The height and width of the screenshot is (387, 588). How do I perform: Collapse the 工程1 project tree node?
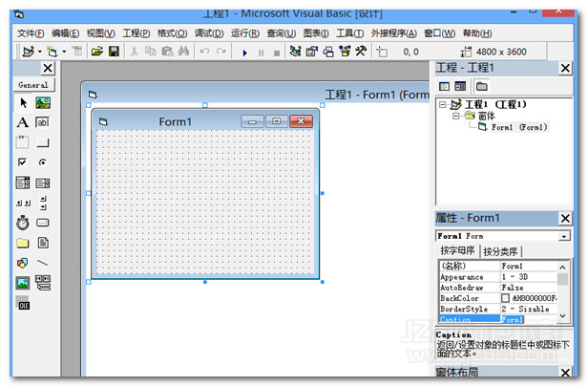(443, 104)
